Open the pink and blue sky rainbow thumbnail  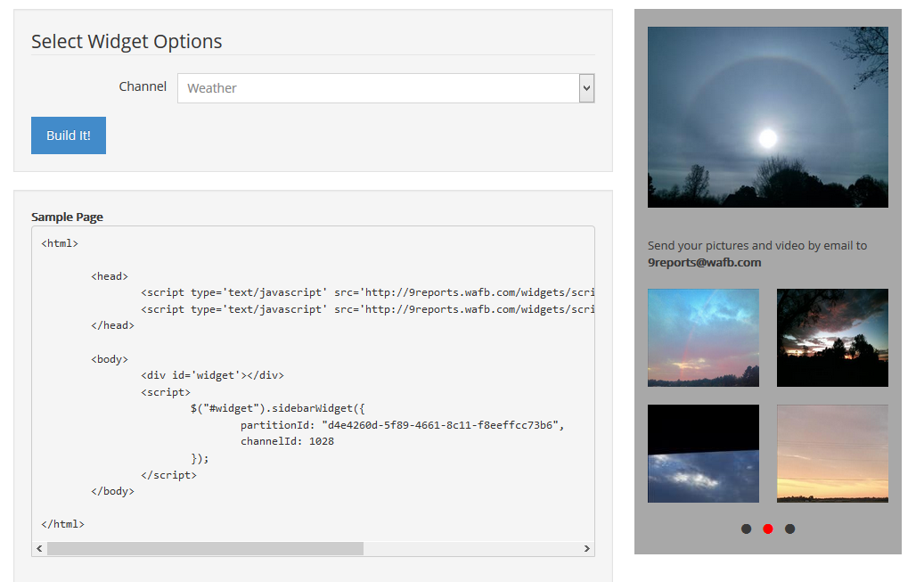click(x=703, y=337)
